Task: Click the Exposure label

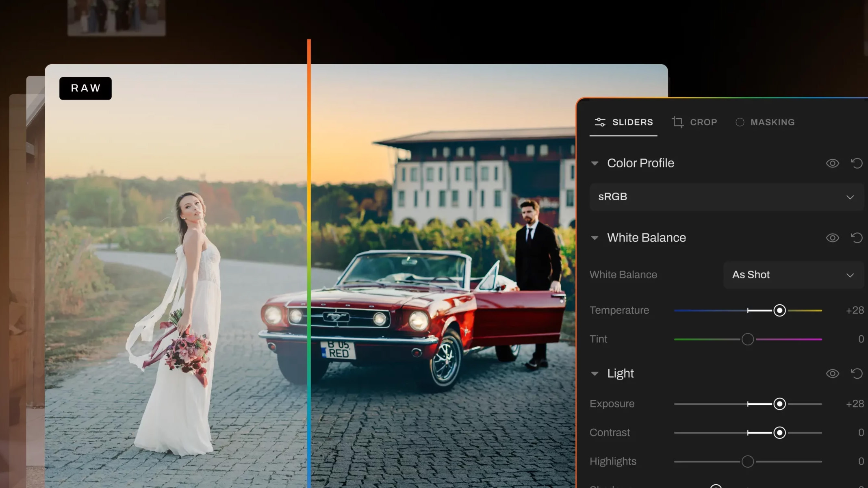Action: tap(612, 404)
